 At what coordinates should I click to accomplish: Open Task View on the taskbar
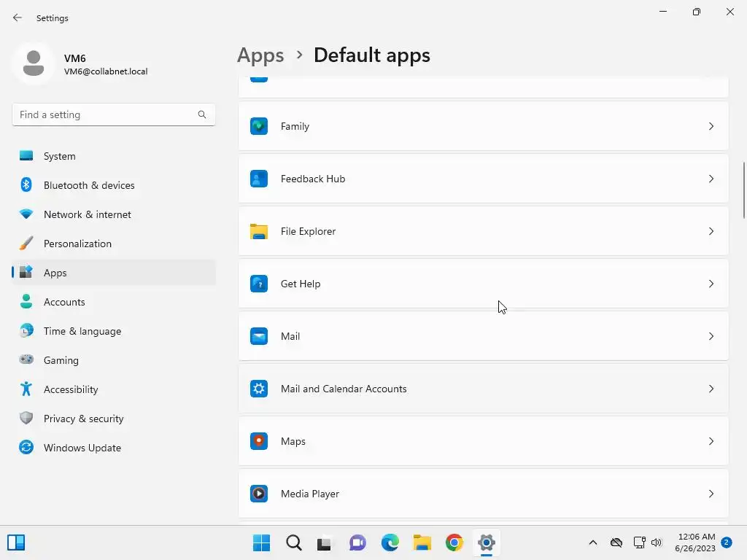[325, 542]
